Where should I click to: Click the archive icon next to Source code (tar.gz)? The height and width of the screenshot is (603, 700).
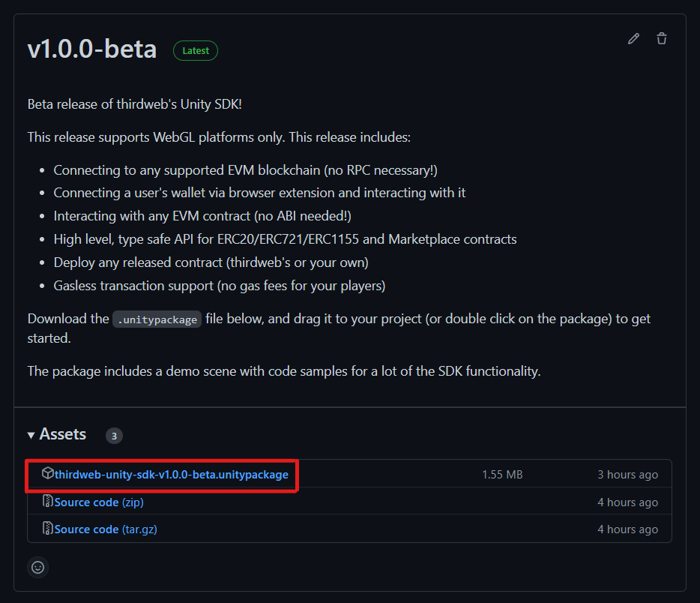point(48,529)
